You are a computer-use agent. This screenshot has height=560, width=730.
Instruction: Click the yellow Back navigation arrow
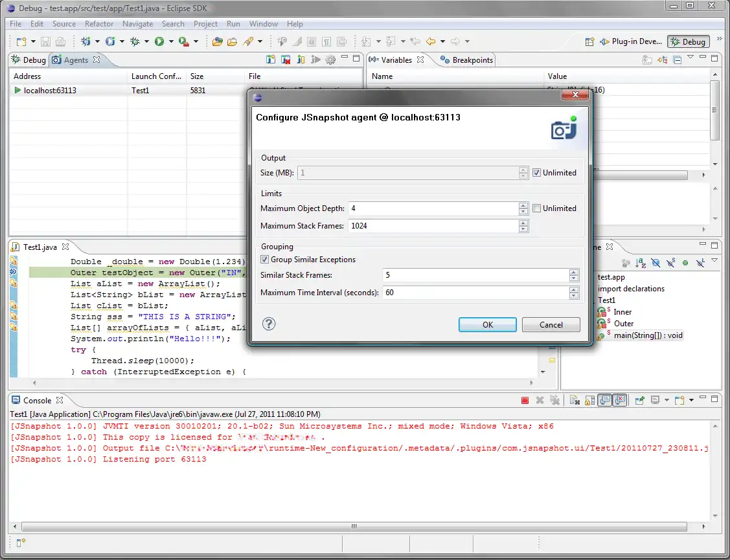[431, 41]
